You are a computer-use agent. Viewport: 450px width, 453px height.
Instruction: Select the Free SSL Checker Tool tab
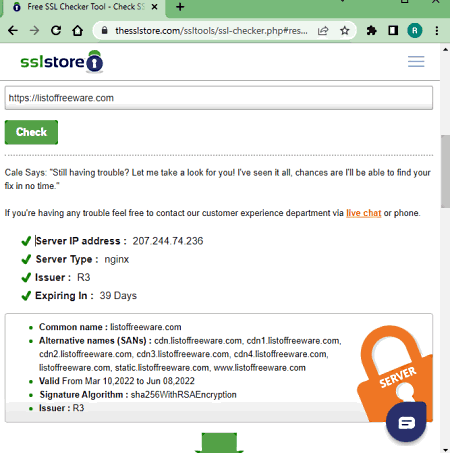point(83,7)
